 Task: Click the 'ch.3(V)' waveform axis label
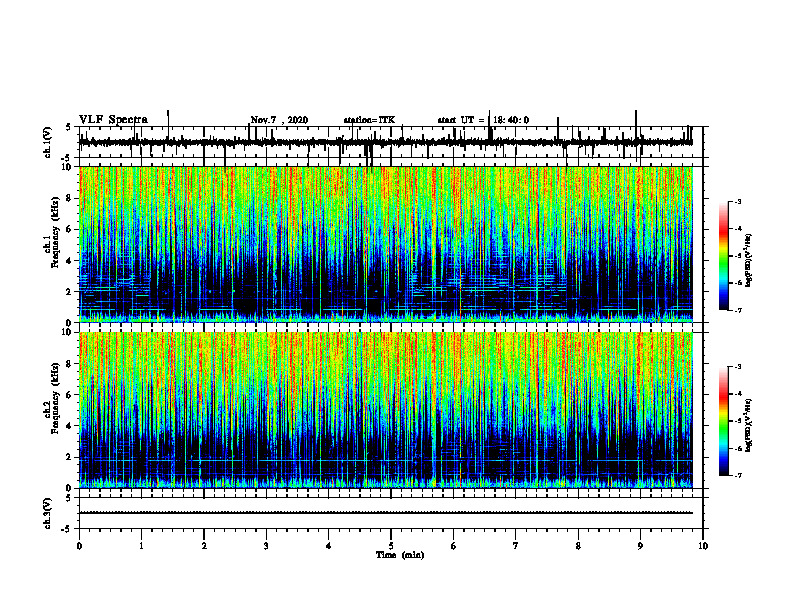48,513
